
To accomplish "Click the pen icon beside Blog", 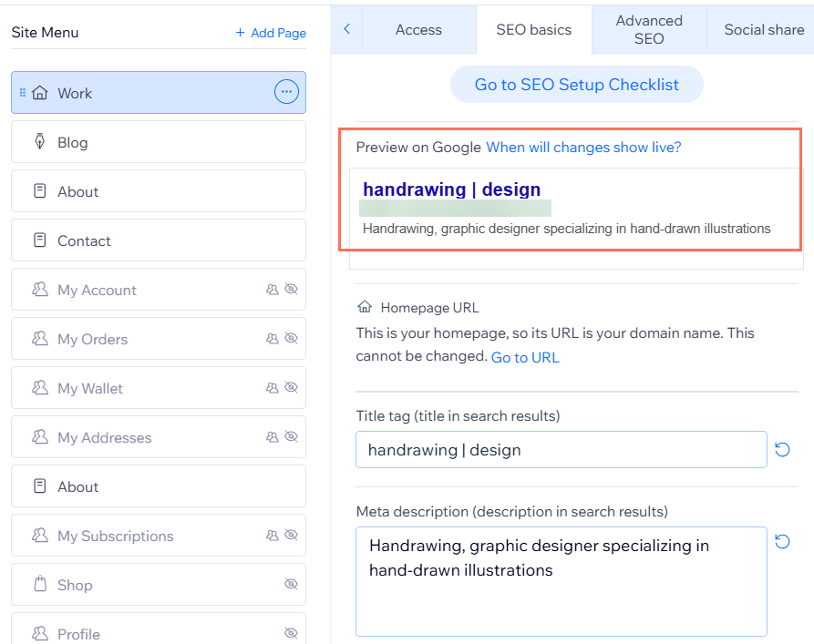I will coord(39,141).
